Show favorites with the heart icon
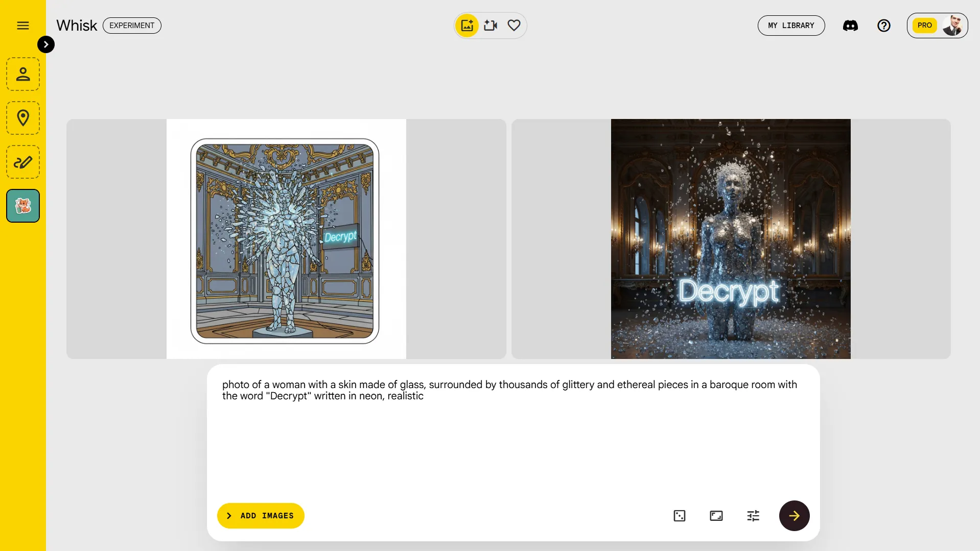Viewport: 980px width, 551px height. [x=514, y=26]
